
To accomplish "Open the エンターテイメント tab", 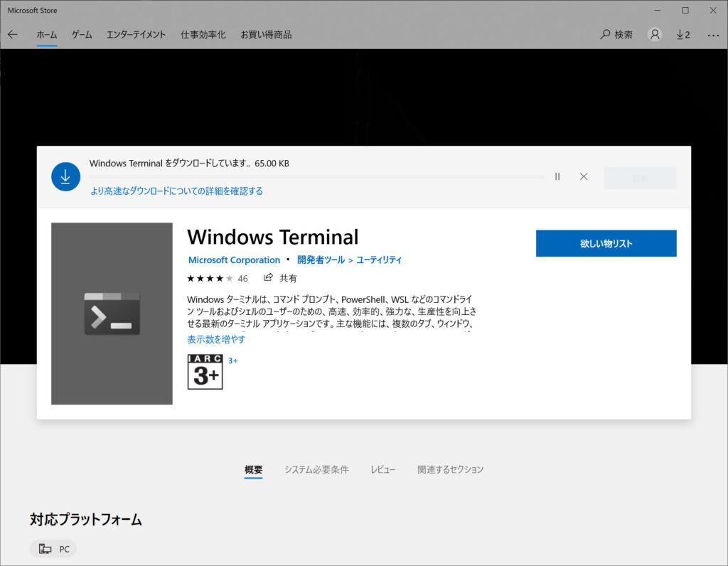I will [136, 35].
